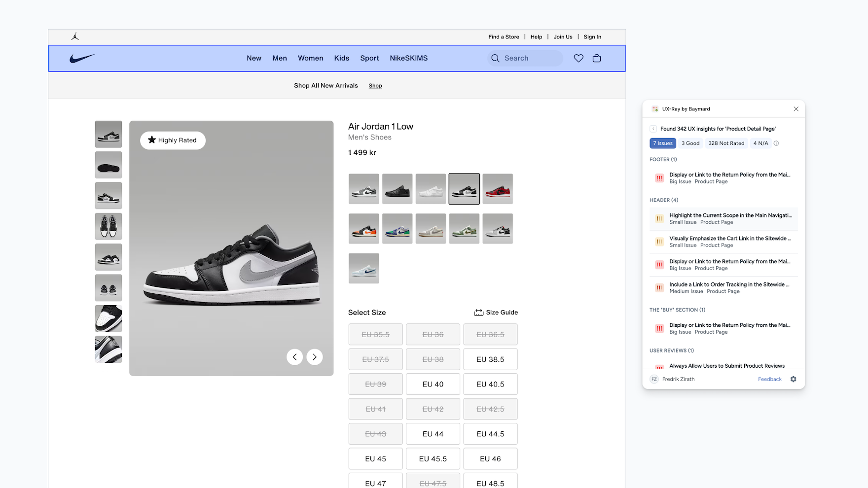Image resolution: width=868 pixels, height=488 pixels.
Task: Click the Find a Store link
Action: tap(504, 37)
